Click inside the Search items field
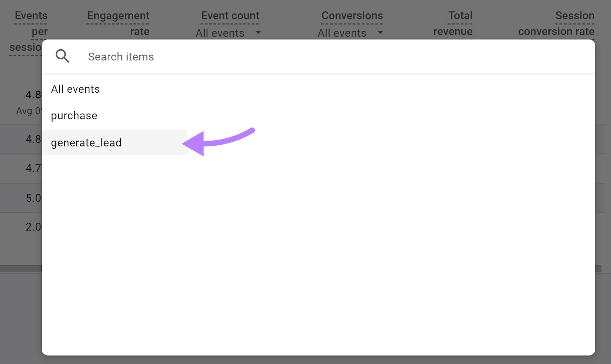This screenshot has height=364, width=611. click(x=153, y=56)
